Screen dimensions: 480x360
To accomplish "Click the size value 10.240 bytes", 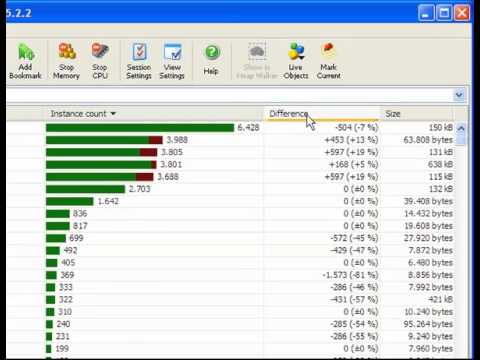I will (x=428, y=312).
